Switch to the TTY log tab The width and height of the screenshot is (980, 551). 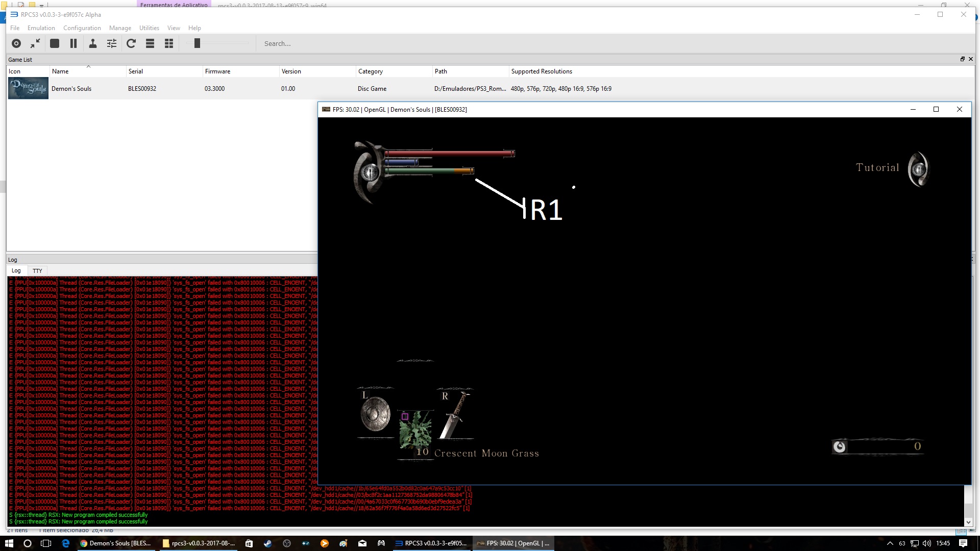[37, 271]
